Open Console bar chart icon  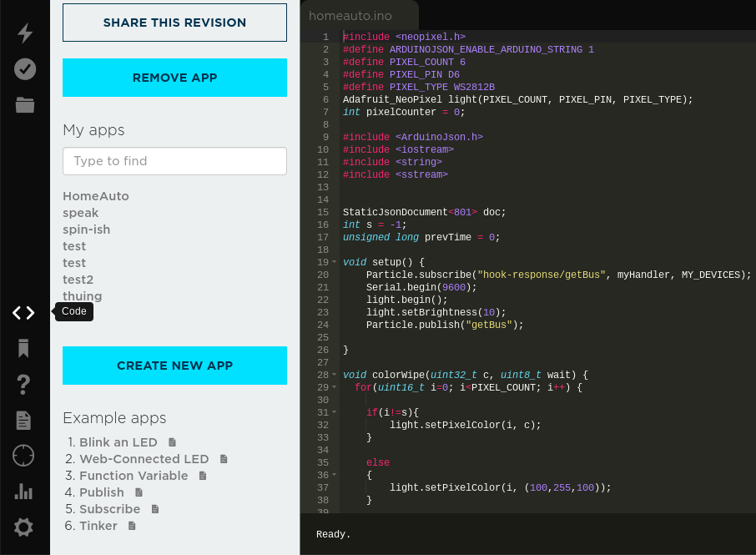(23, 492)
